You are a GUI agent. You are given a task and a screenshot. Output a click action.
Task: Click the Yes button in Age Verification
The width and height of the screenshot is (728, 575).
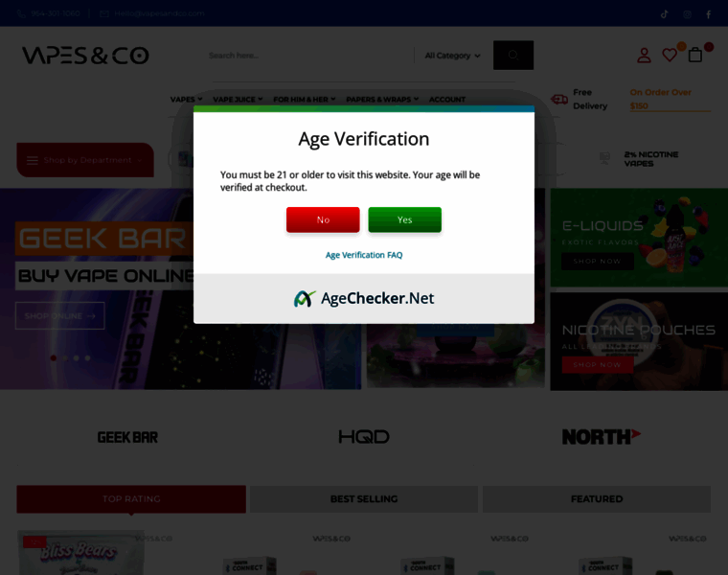click(x=404, y=219)
